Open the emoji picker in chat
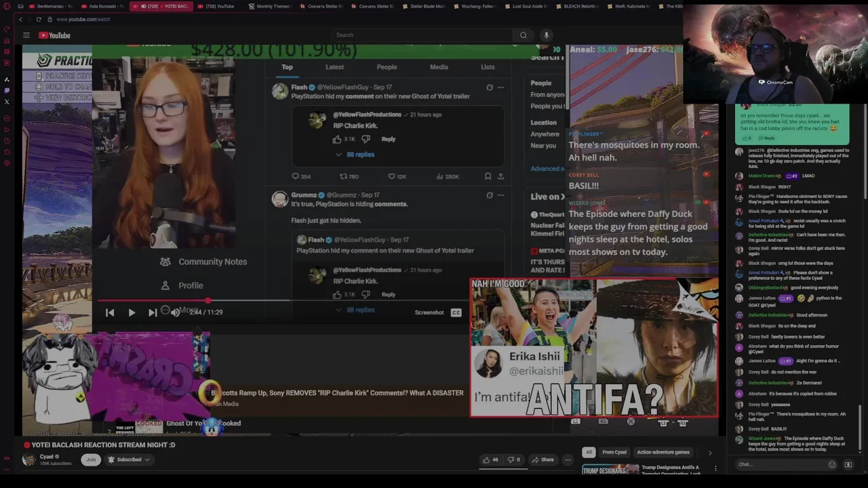The height and width of the screenshot is (488, 868). click(832, 464)
